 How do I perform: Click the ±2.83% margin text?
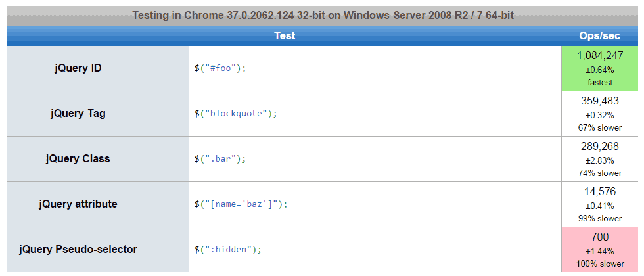coord(600,160)
